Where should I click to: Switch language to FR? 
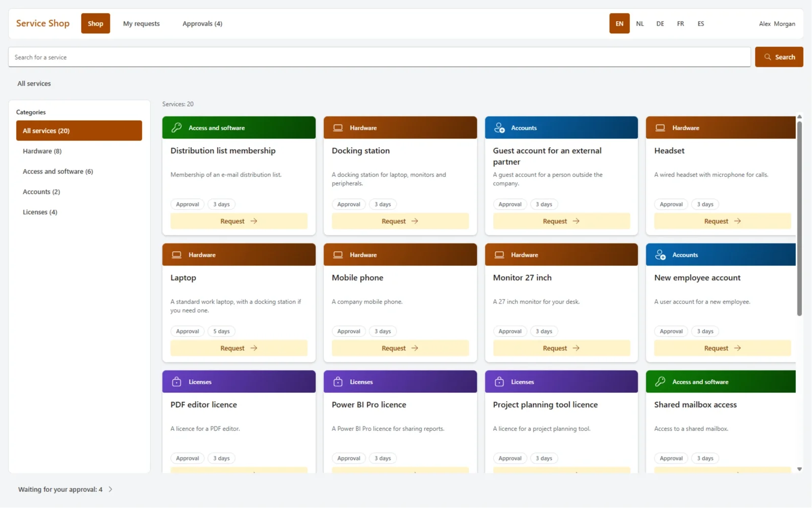tap(681, 23)
